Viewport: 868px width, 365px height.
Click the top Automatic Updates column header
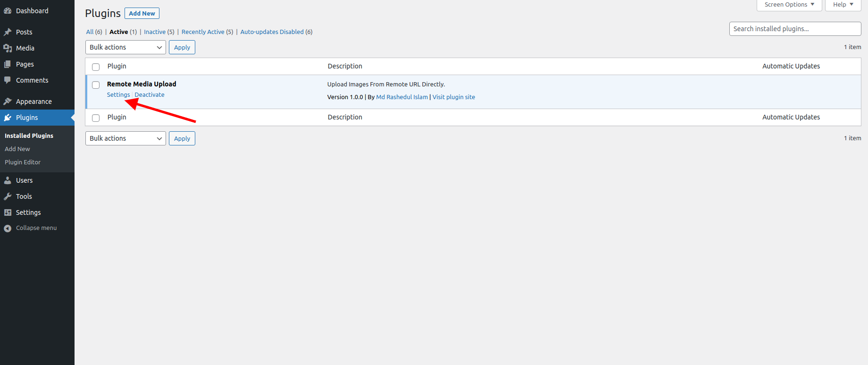coord(791,66)
